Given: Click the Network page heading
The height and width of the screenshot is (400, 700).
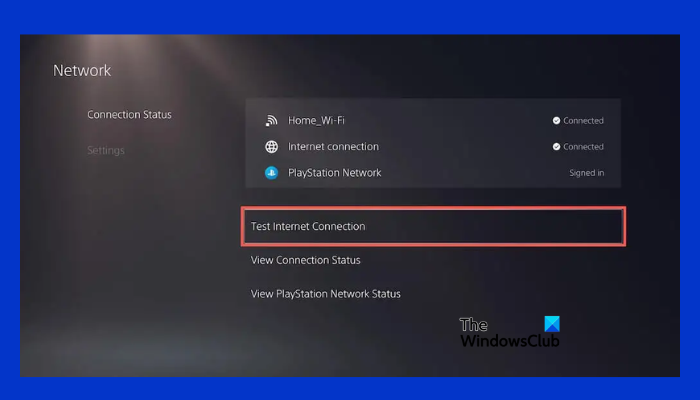Looking at the screenshot, I should pos(82,71).
